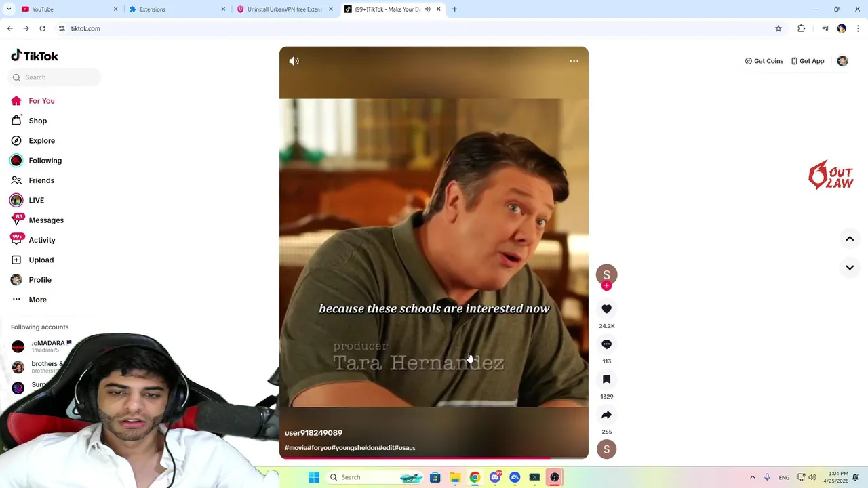Open the comments bubble icon
This screenshot has height=488, width=868.
(606, 344)
